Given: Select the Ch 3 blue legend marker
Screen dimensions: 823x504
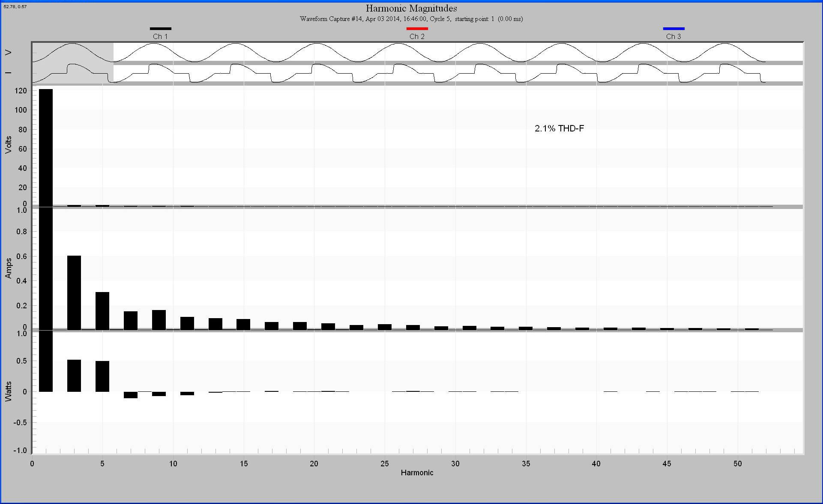Looking at the screenshot, I should 674,28.
